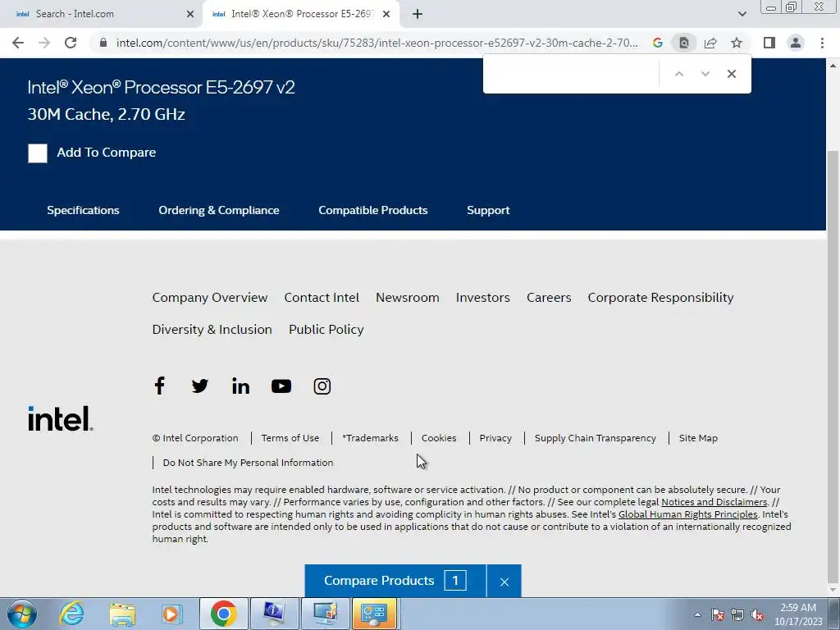
Task: Check the Add To Compare checkbox
Action: coord(38,153)
